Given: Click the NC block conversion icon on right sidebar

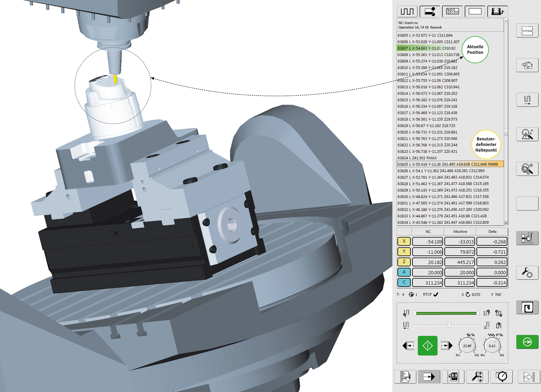Looking at the screenshot, I should [527, 65].
